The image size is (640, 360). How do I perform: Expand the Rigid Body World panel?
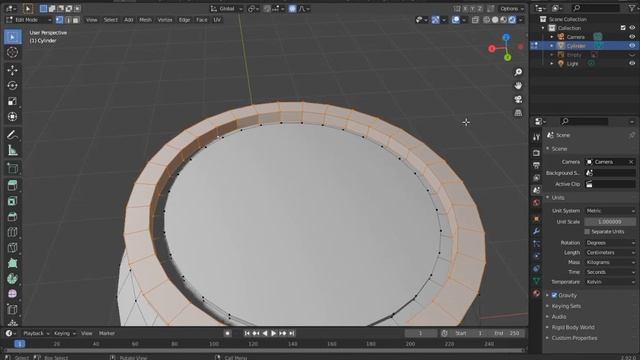(x=573, y=327)
